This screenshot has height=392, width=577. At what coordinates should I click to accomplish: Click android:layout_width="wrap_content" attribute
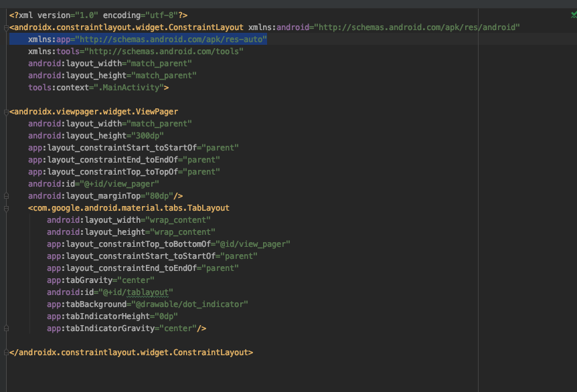[129, 220]
